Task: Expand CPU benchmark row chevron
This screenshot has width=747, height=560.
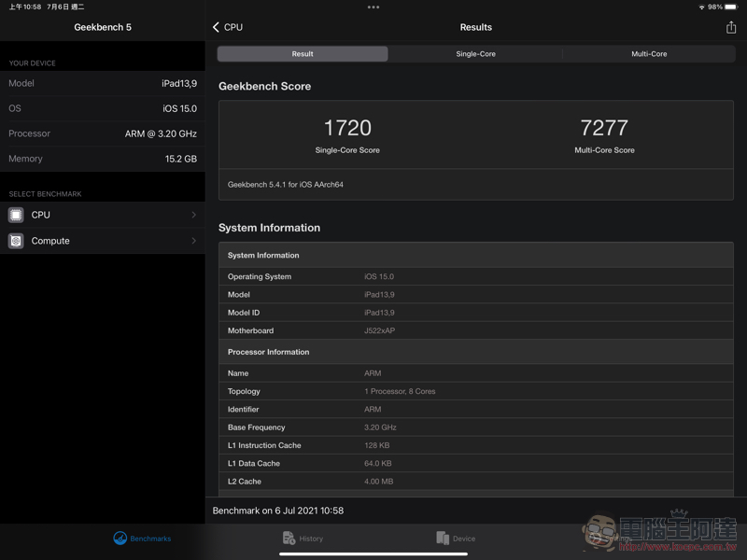Action: coord(193,215)
